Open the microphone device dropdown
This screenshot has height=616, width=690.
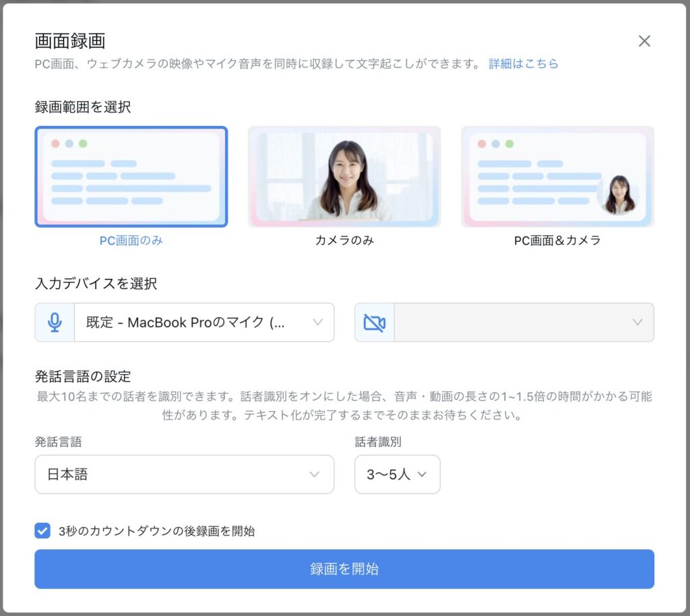pyautogui.click(x=204, y=322)
